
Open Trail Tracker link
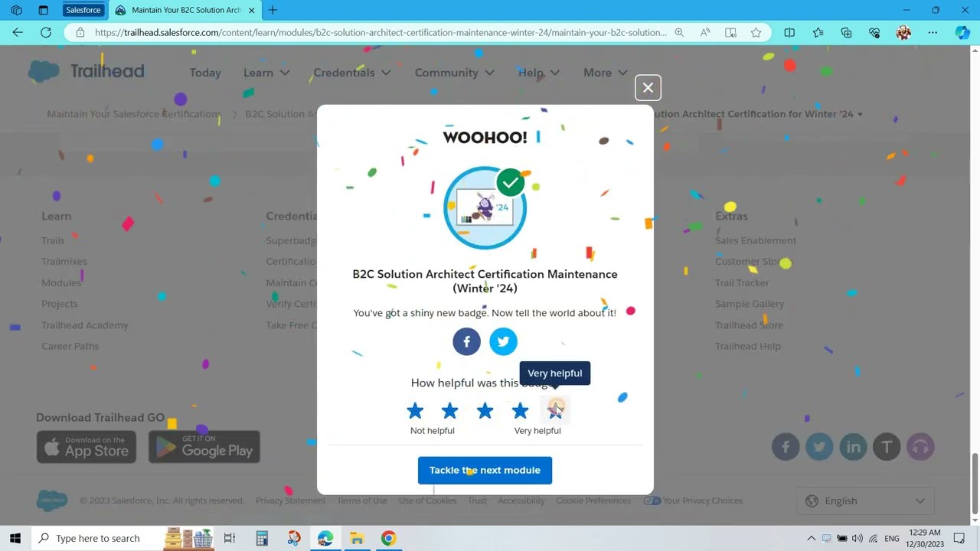point(742,282)
